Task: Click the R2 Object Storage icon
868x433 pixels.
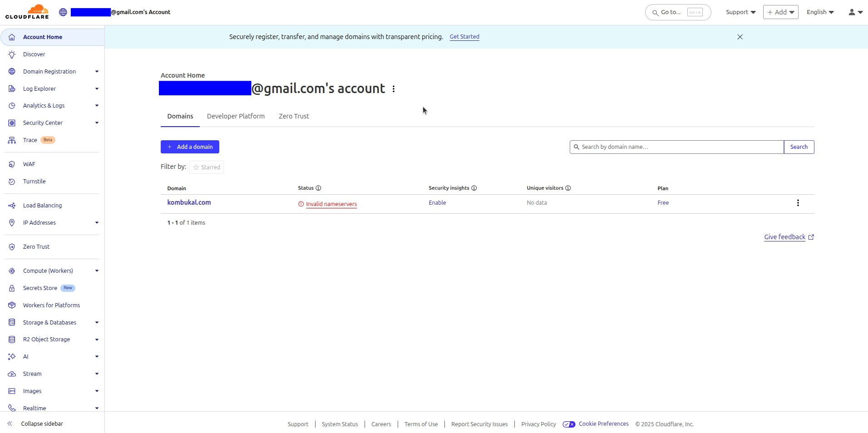Action: point(12,340)
